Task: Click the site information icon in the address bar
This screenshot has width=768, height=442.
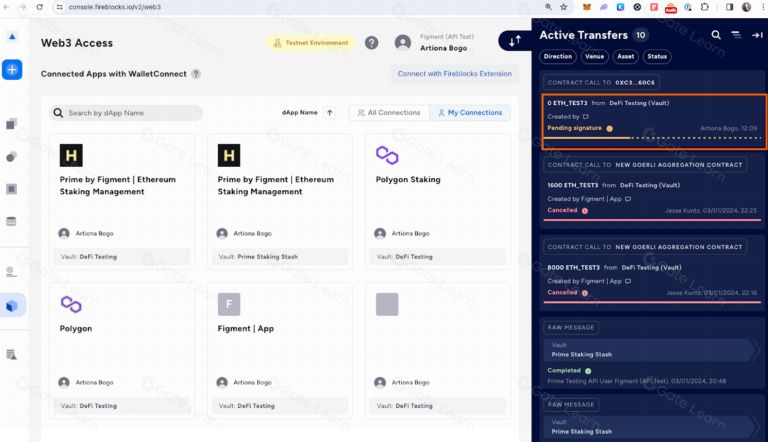Action: click(59, 7)
